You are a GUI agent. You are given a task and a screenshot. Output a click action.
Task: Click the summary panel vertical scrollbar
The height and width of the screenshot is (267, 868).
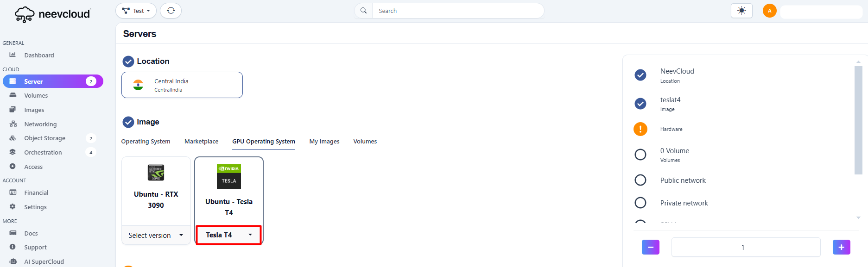[858, 120]
